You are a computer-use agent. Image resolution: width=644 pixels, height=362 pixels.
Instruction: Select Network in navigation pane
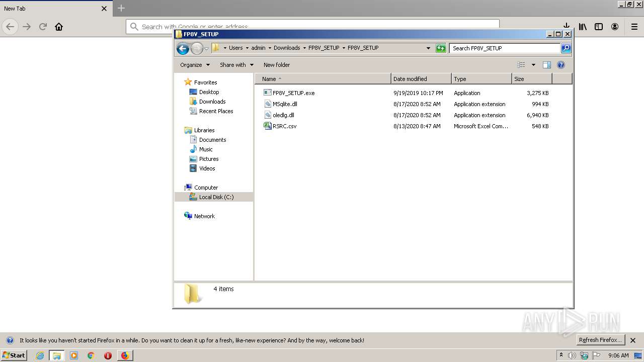(204, 216)
